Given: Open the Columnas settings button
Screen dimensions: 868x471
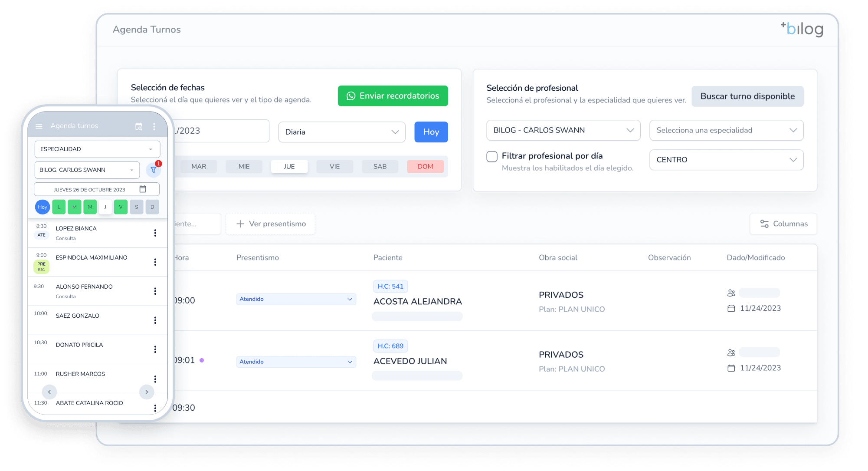Looking at the screenshot, I should 783,224.
